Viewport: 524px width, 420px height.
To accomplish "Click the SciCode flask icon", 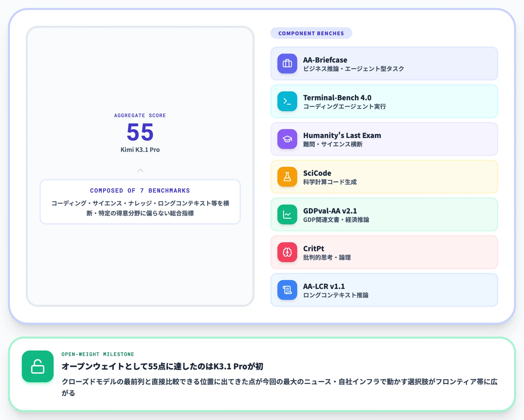I will pyautogui.click(x=287, y=177).
